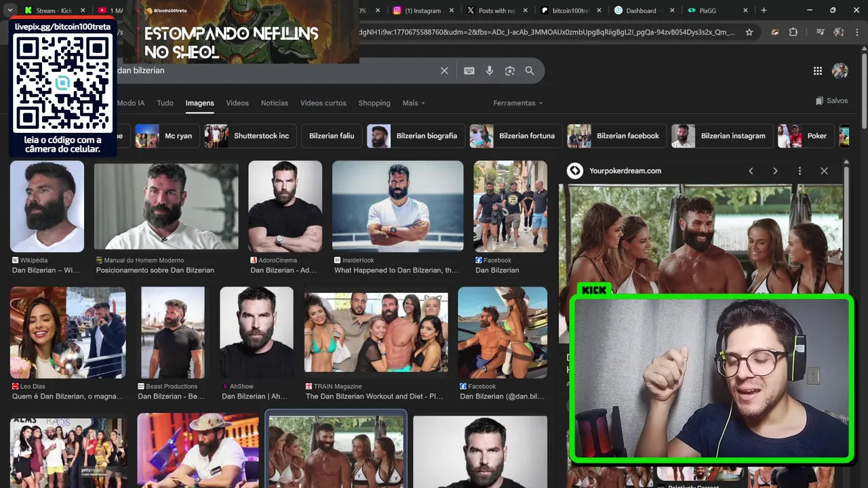Select the Imagens results tab
Viewport: 868px width, 488px height.
click(x=200, y=103)
